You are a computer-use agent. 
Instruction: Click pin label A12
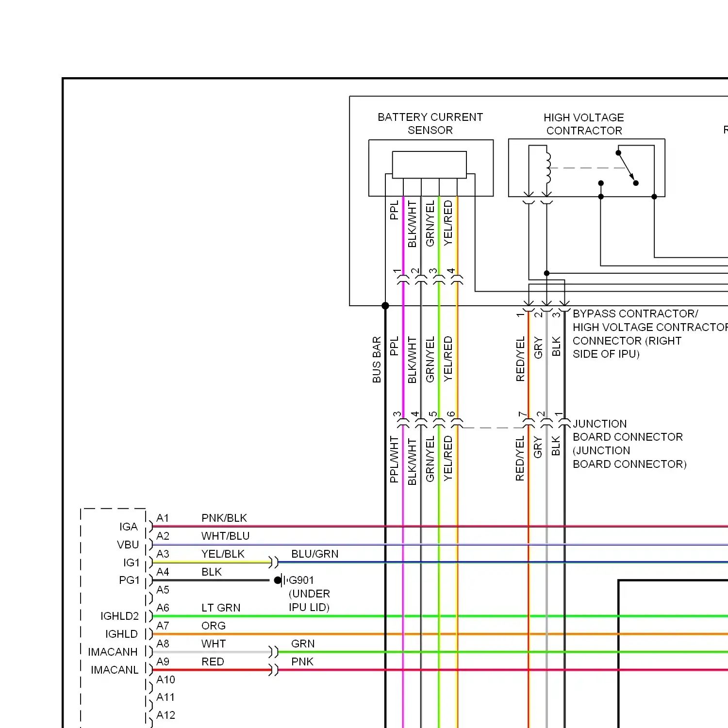[x=165, y=715]
